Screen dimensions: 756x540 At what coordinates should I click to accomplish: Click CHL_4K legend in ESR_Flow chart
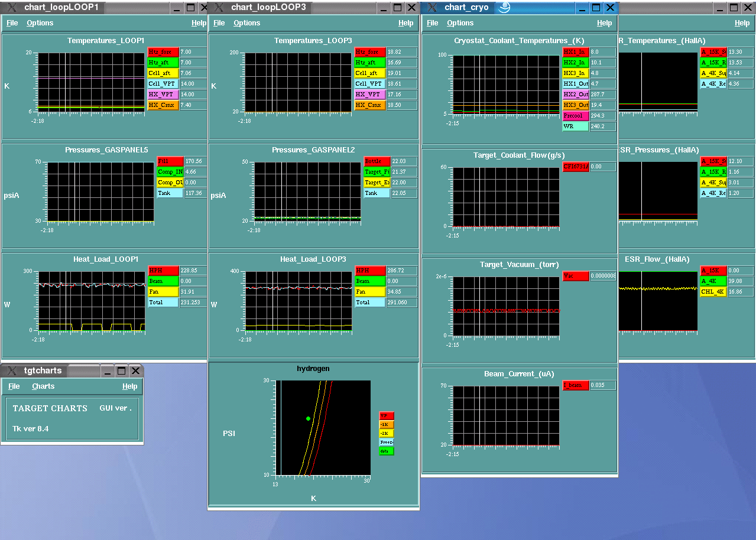click(713, 292)
